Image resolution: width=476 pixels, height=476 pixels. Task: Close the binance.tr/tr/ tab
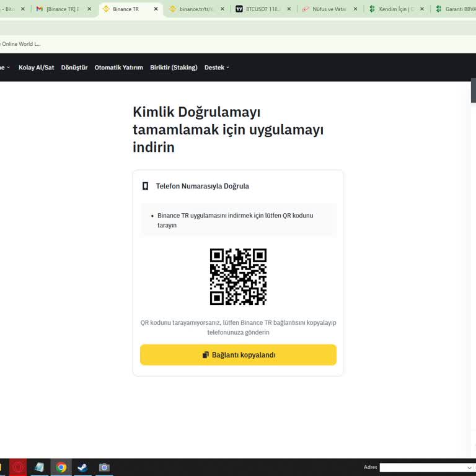(223, 9)
